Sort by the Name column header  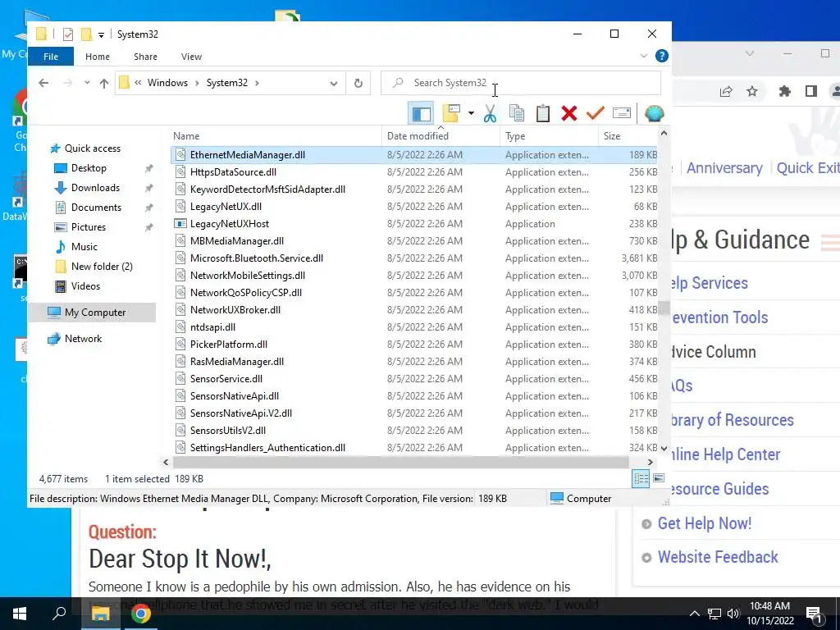[x=276, y=136]
